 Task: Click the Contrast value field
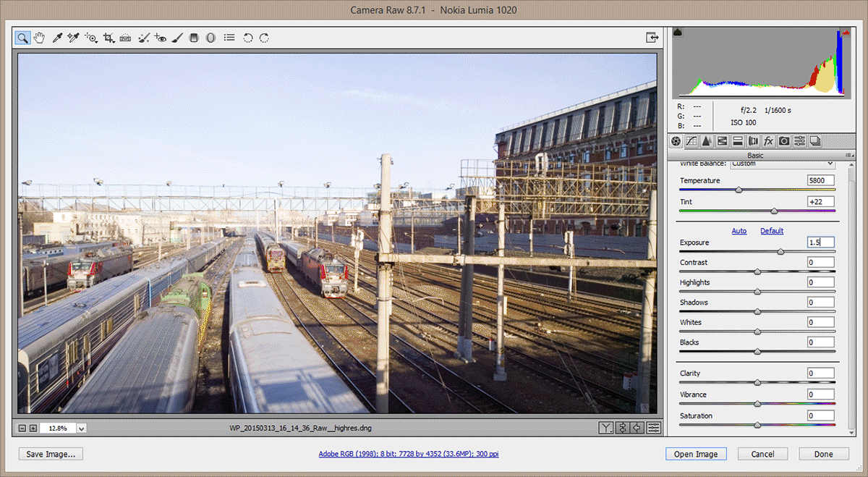[x=821, y=262]
